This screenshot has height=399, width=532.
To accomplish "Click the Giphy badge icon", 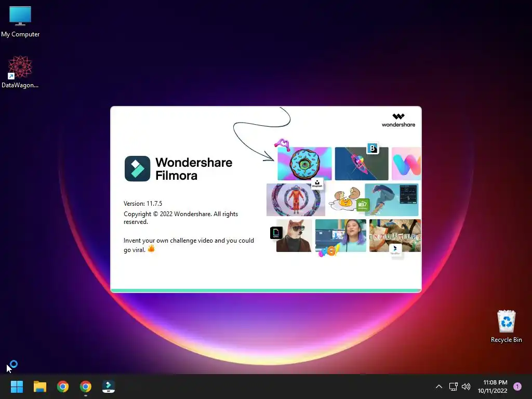I will 276,233.
